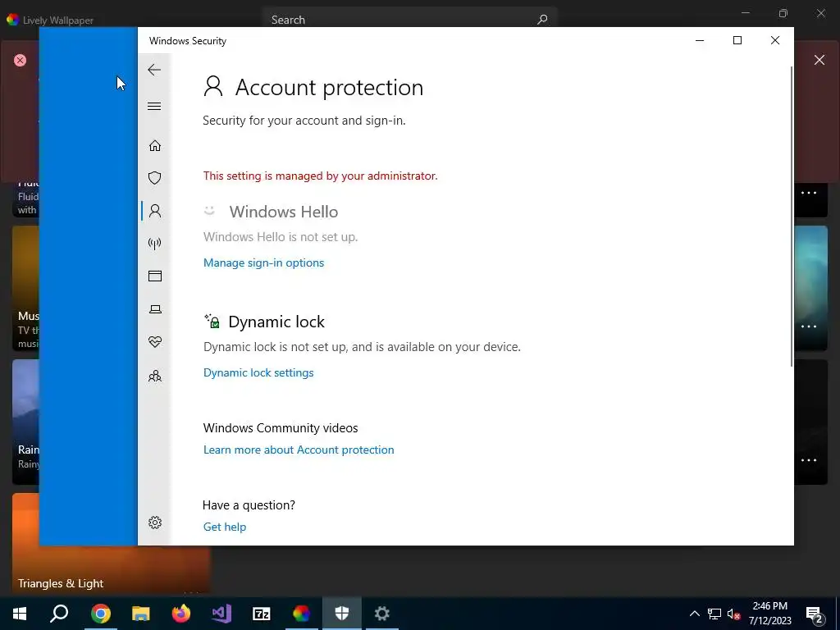Open Firewall & network protection antenna icon
840x630 pixels.
(155, 244)
